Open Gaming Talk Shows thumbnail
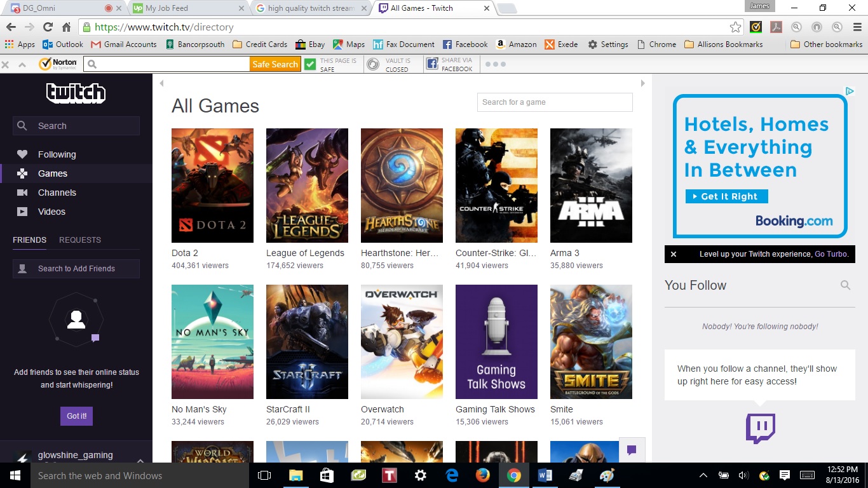 pyautogui.click(x=496, y=342)
